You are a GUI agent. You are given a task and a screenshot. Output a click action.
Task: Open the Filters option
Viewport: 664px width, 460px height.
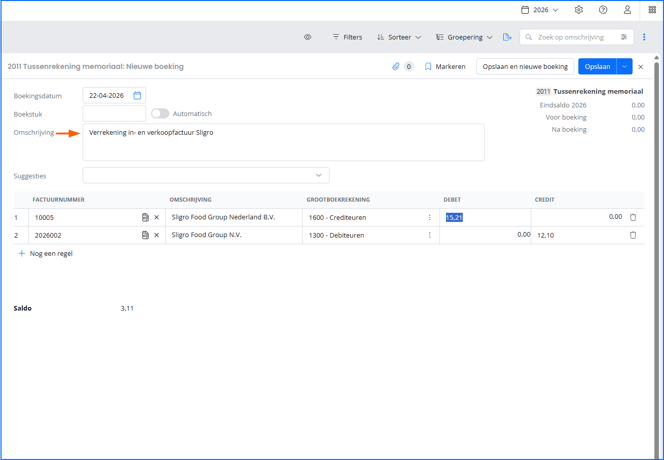coord(347,37)
